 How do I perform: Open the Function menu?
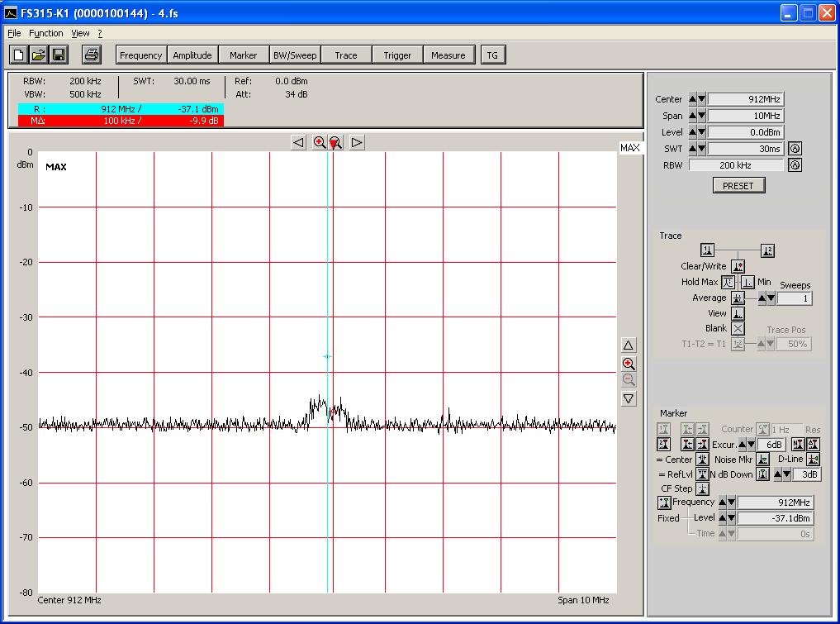45,33
